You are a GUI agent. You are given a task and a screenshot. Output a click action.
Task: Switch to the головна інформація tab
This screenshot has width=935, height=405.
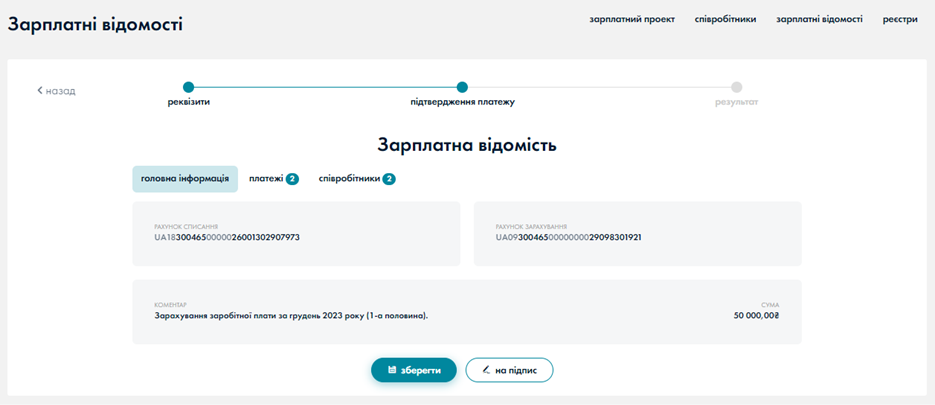185,179
